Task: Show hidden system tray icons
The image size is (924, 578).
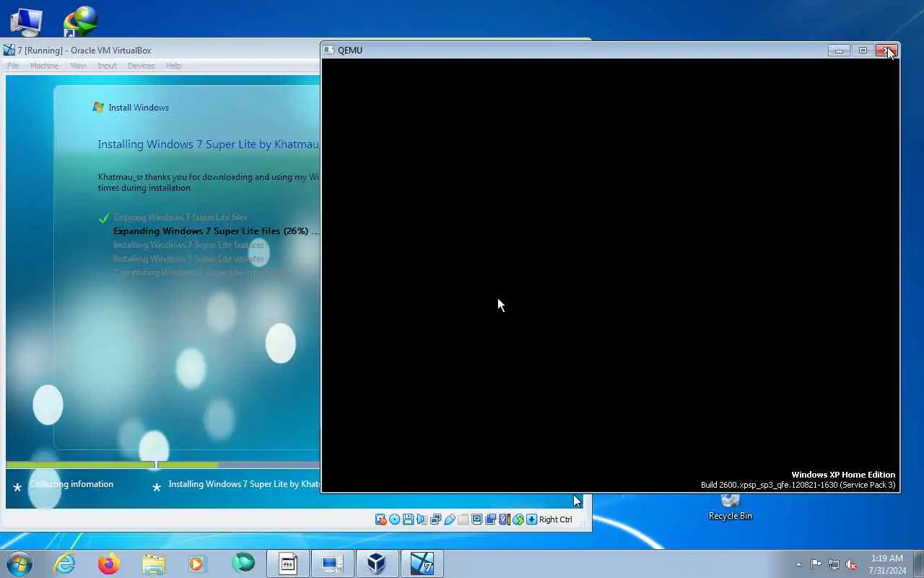Action: click(x=798, y=564)
